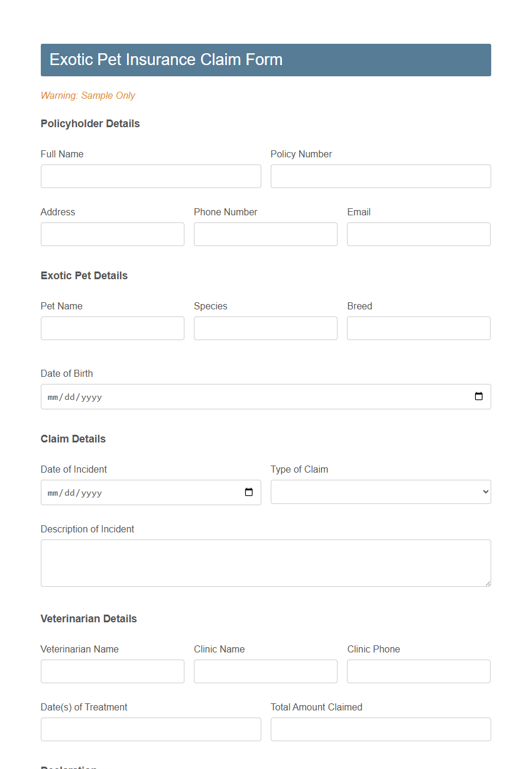
Task: Click the Date(s) of Treatment input field
Action: [x=151, y=729]
